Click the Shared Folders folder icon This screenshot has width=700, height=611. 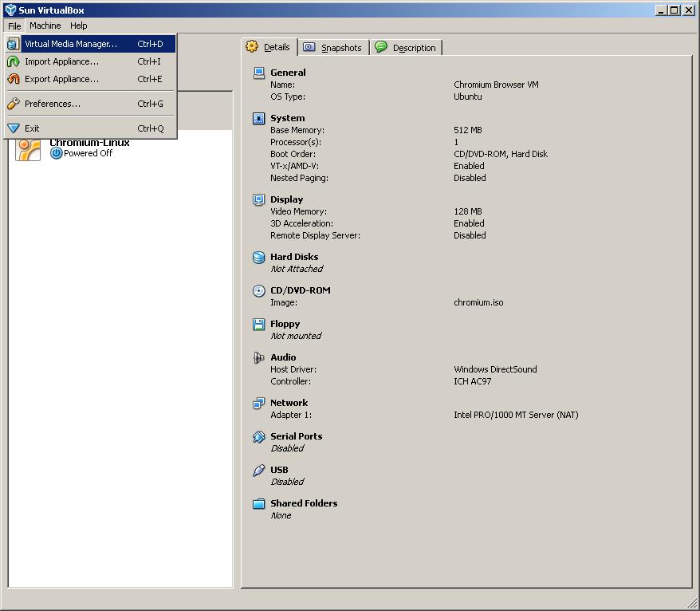pos(258,503)
